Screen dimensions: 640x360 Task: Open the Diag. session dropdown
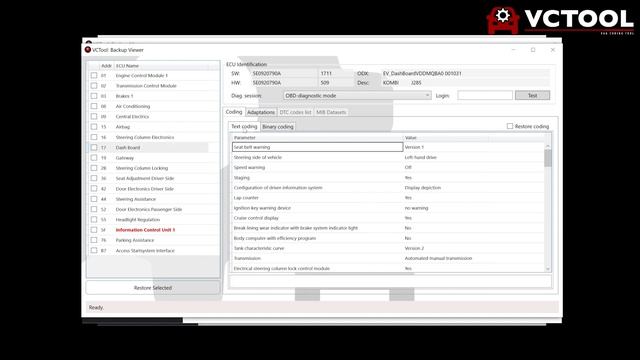(357, 96)
